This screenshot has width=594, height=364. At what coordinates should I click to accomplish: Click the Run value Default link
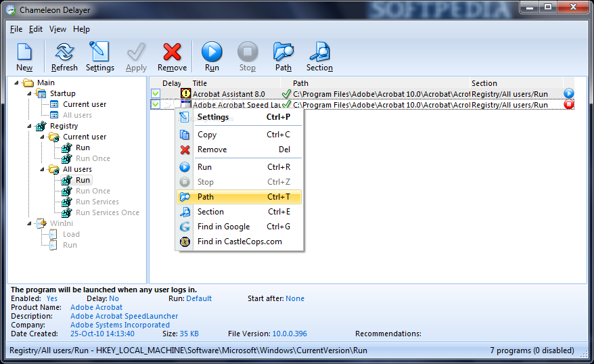coord(199,298)
